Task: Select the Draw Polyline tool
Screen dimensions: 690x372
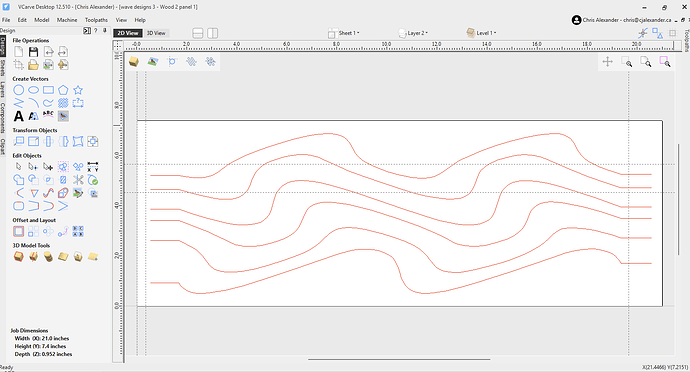Action: click(x=18, y=103)
